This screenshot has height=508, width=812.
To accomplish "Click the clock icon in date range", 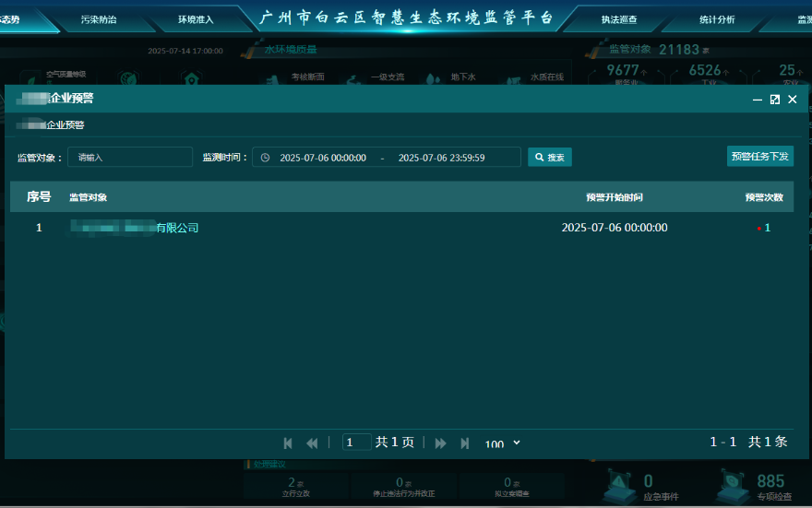I will point(266,158).
